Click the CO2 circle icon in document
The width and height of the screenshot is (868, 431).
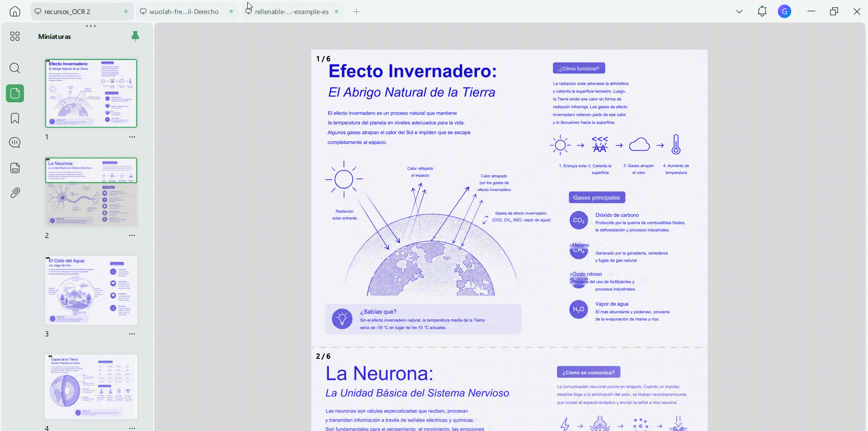pyautogui.click(x=579, y=220)
